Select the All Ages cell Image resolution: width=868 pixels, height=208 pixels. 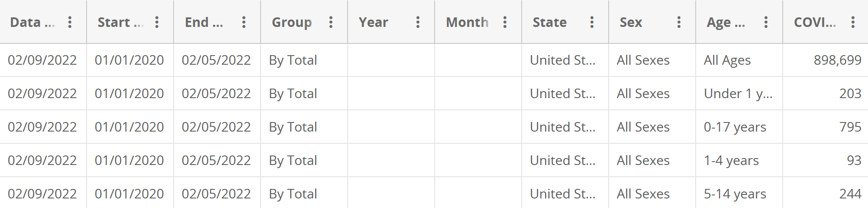[x=727, y=60]
